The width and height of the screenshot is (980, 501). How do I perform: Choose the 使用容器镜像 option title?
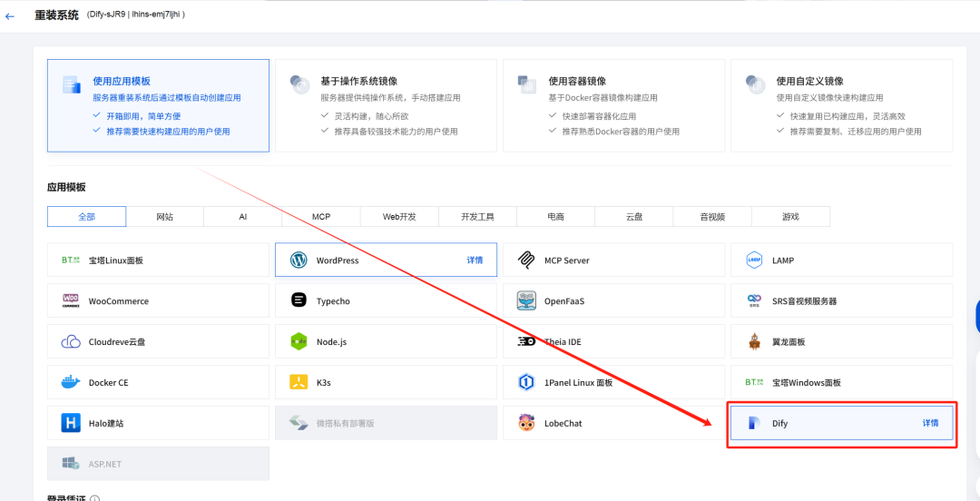click(577, 82)
